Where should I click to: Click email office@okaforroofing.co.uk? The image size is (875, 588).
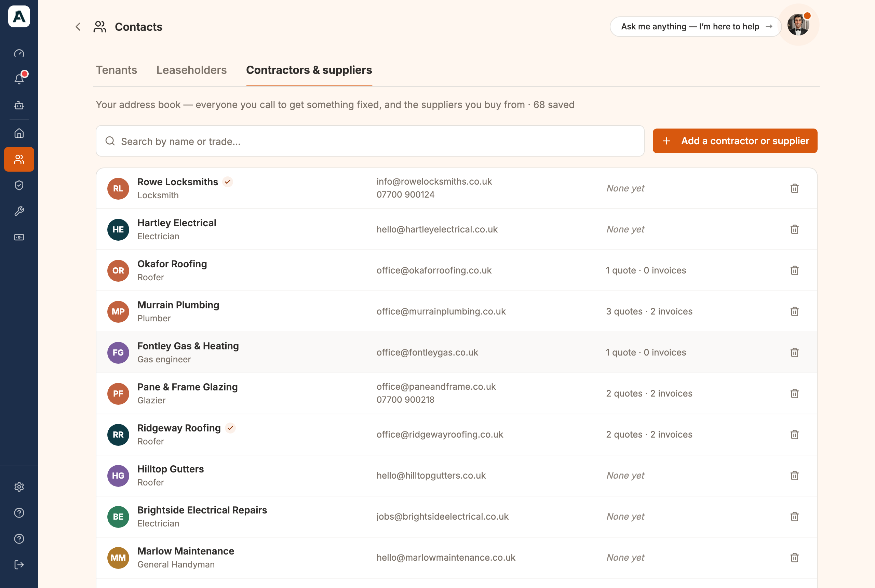click(x=434, y=270)
